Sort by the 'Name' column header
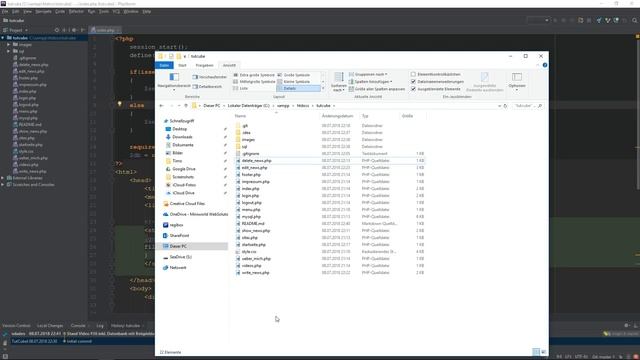 tap(240, 116)
